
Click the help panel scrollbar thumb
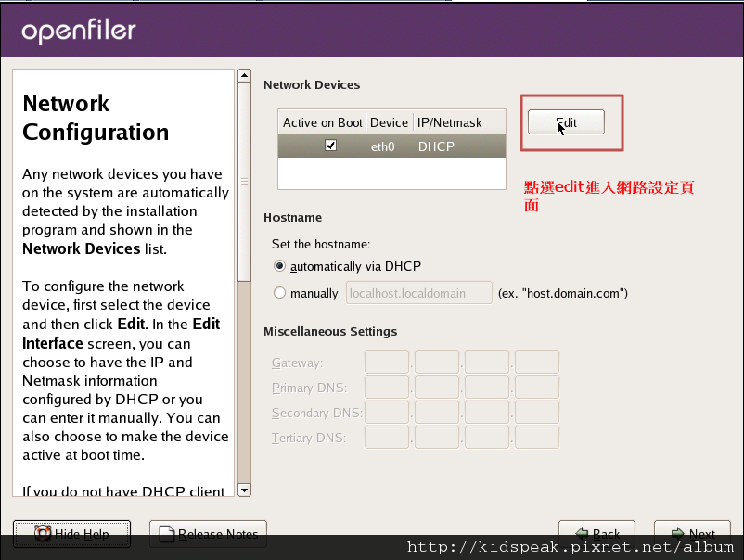point(244,182)
